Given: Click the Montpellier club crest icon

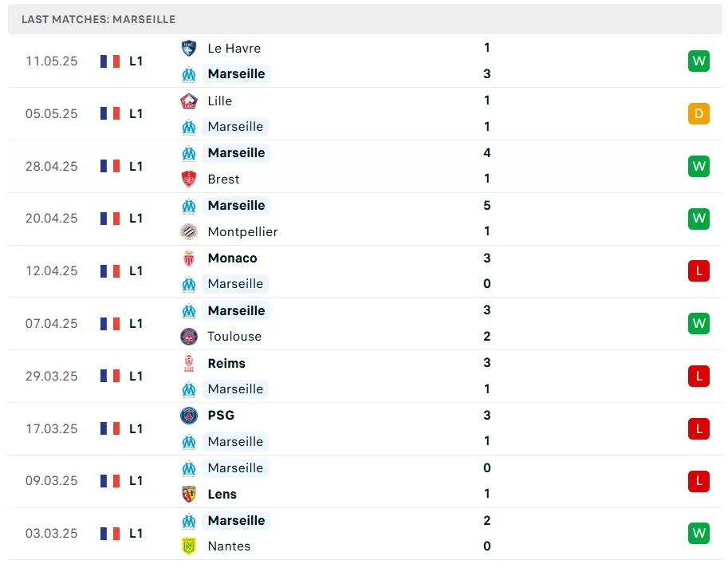Looking at the screenshot, I should coord(189,231).
